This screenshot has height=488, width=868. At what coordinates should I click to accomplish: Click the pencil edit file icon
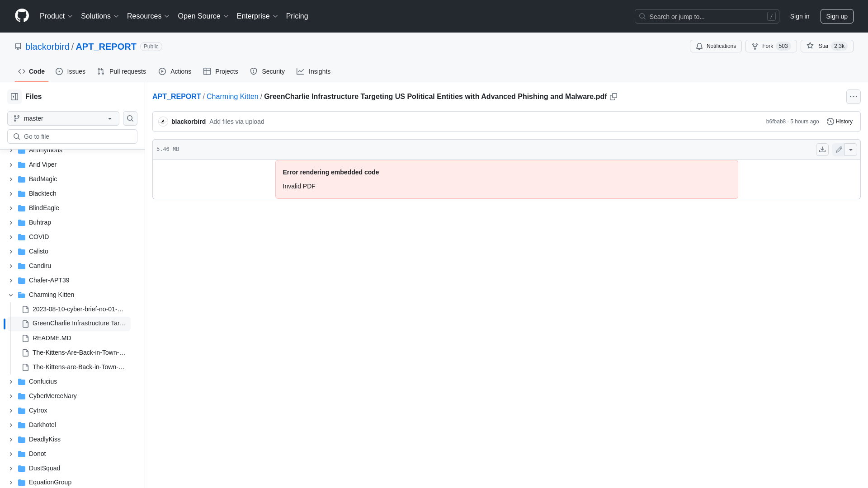(839, 150)
